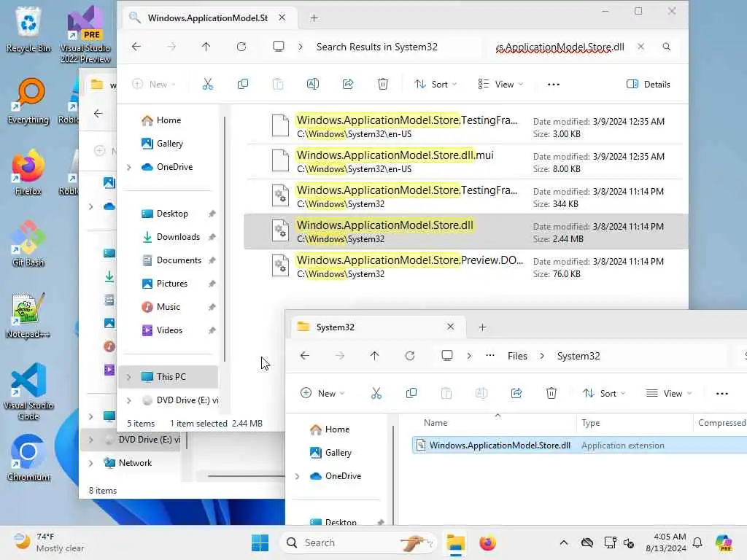Show hidden breadcrumb folders ellipsis in System32 window
This screenshot has width=747, height=560.
[489, 356]
